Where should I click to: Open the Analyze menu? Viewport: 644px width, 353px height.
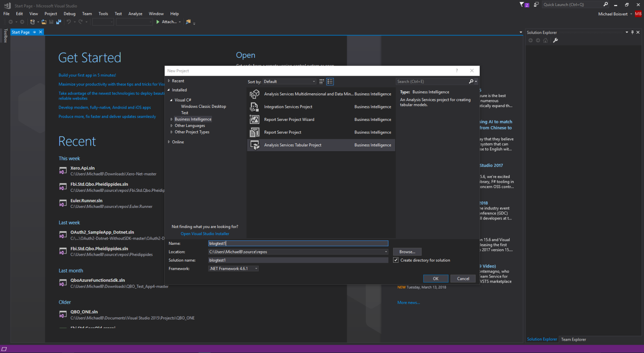coord(135,14)
